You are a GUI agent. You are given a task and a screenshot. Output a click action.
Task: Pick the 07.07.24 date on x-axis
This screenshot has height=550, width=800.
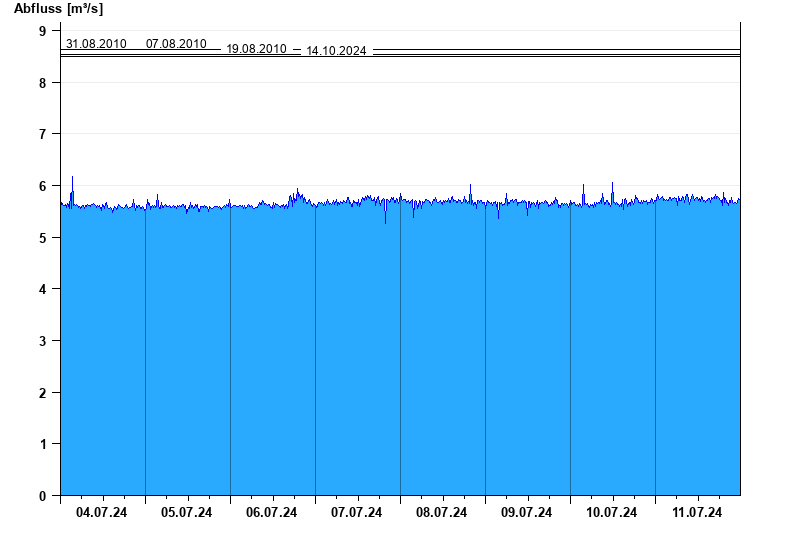click(357, 513)
